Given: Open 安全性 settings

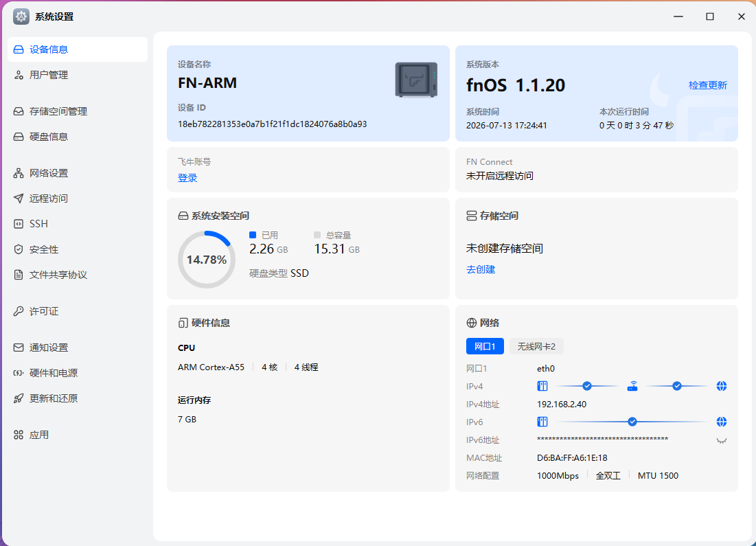Looking at the screenshot, I should point(78,249).
